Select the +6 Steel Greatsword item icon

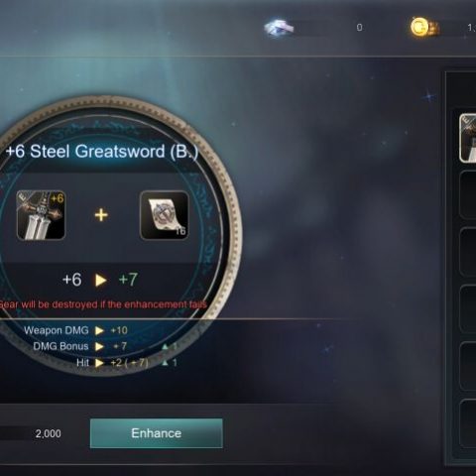pyautogui.click(x=41, y=215)
